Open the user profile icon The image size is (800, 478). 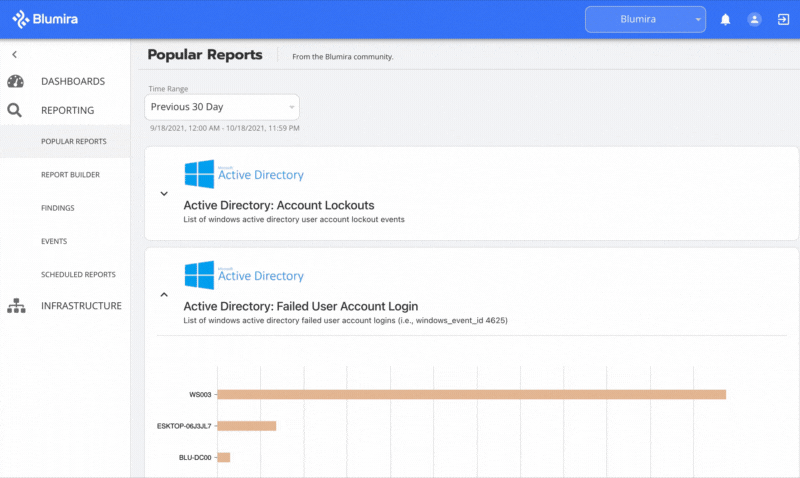tap(754, 19)
